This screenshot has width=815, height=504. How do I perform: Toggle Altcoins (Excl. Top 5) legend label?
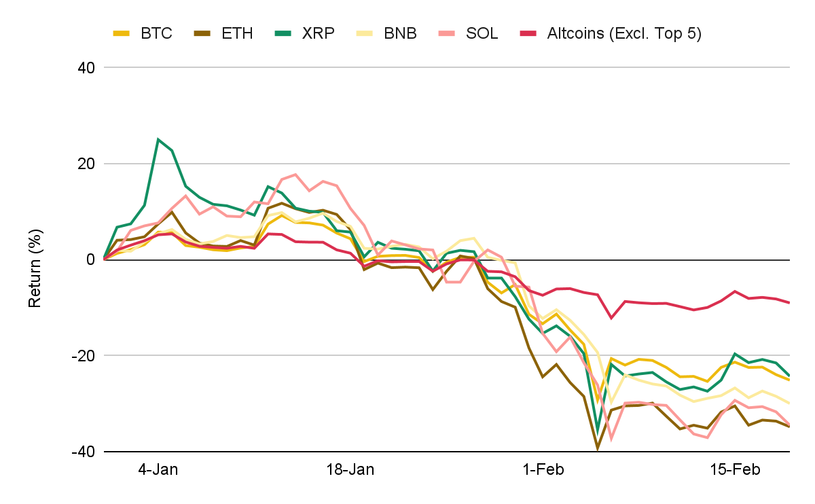pos(624,33)
